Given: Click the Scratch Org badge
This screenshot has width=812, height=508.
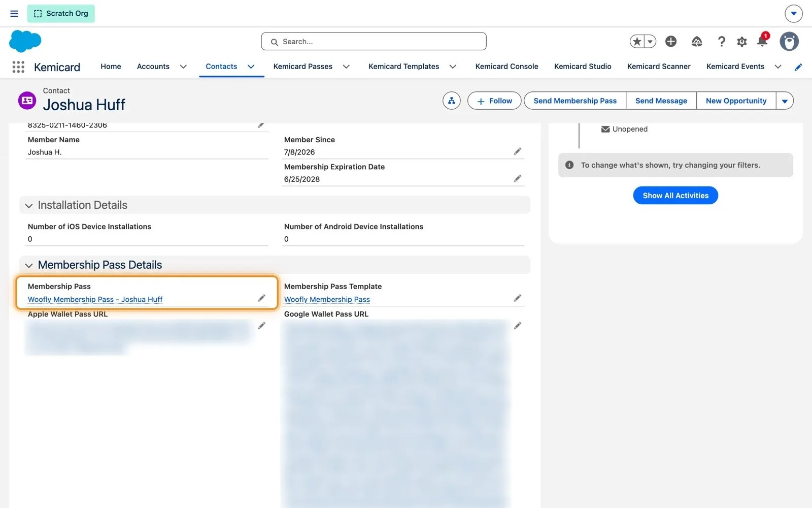Looking at the screenshot, I should coord(61,14).
